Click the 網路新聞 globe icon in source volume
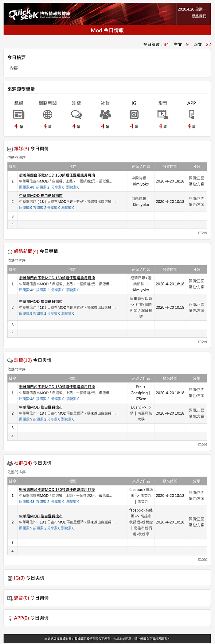Image resolution: width=215 pixels, height=644 pixels. tap(48, 115)
